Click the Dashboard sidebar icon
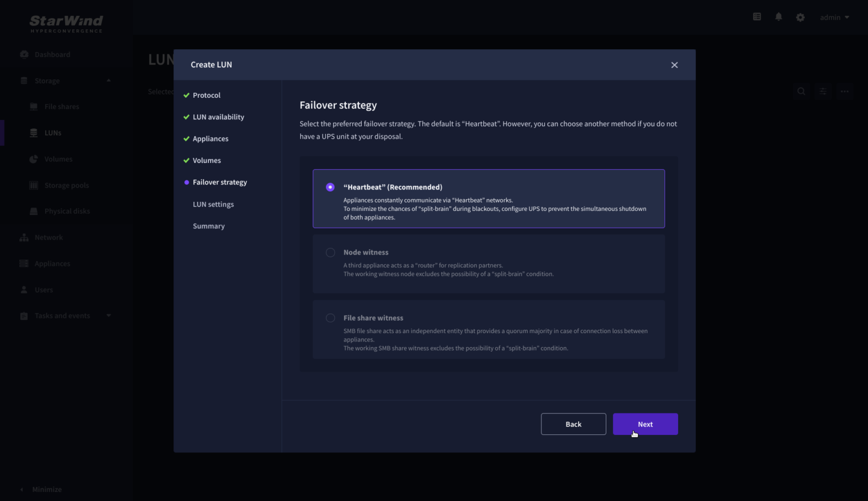This screenshot has height=501, width=868. tap(24, 55)
